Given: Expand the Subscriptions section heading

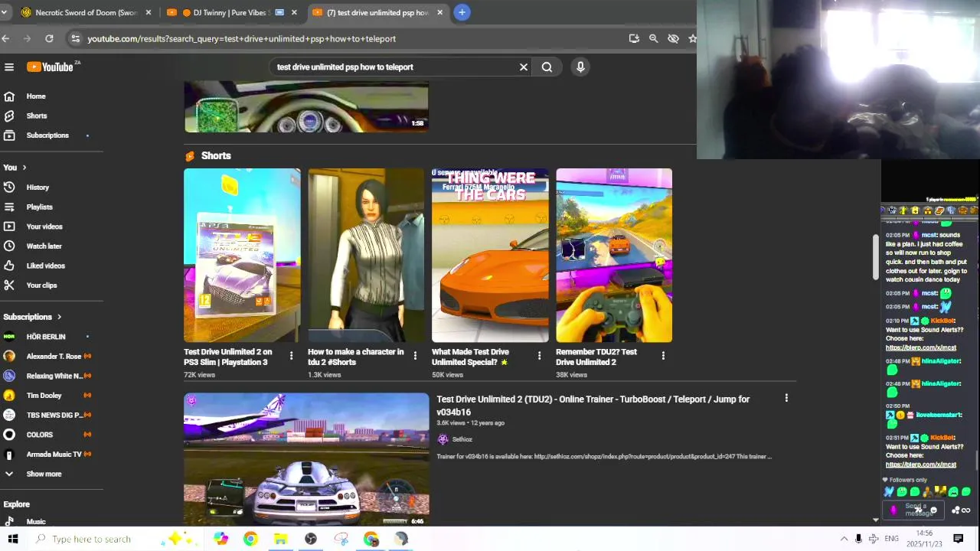Looking at the screenshot, I should (x=32, y=317).
